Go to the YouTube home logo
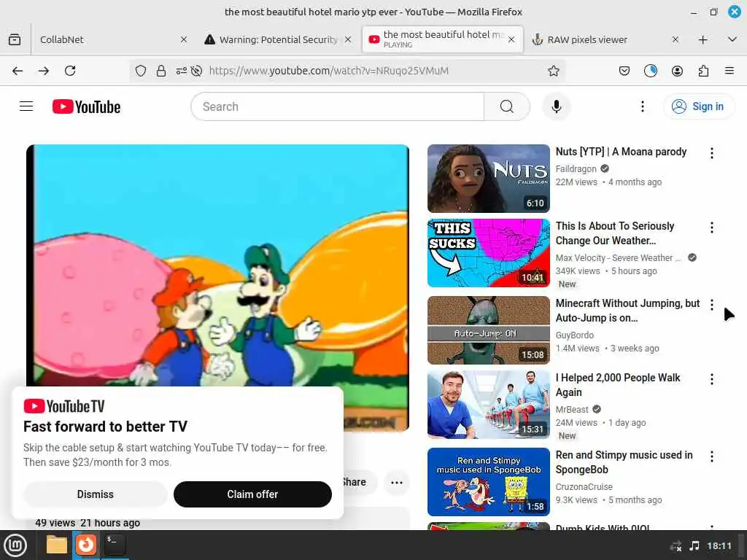Screen dimensions: 747x560 (86, 106)
